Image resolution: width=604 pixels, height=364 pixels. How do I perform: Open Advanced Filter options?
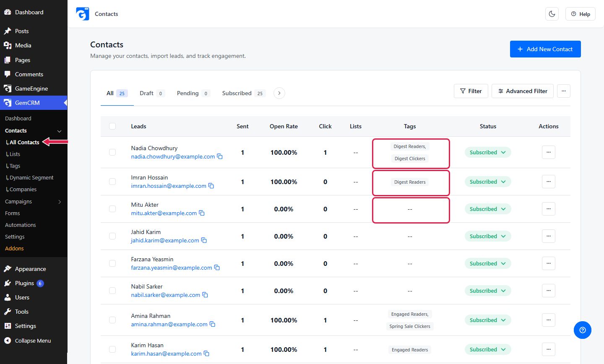click(x=523, y=91)
